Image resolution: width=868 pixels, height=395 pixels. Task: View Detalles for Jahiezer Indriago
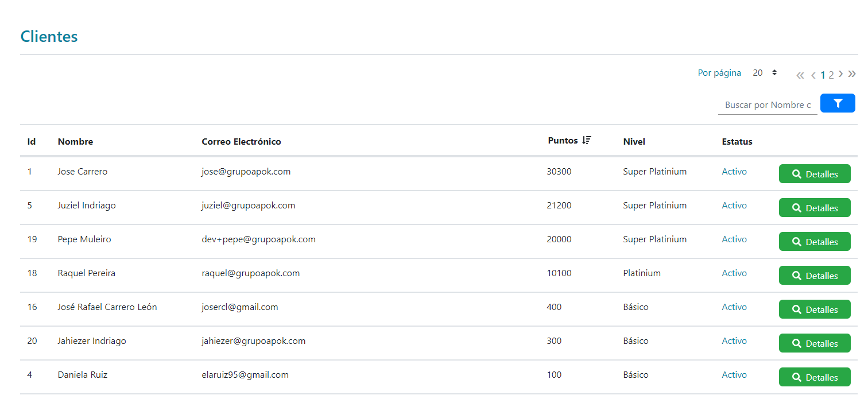click(x=814, y=343)
